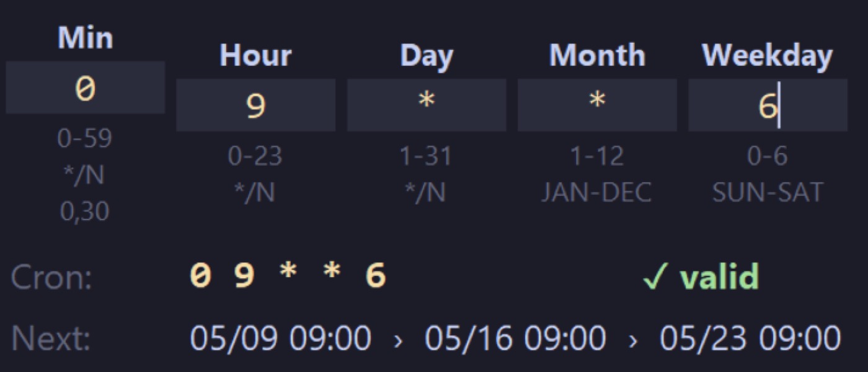Viewport: 868px width, 372px height.
Task: Focus the Hour field showing 9
Action: (256, 105)
